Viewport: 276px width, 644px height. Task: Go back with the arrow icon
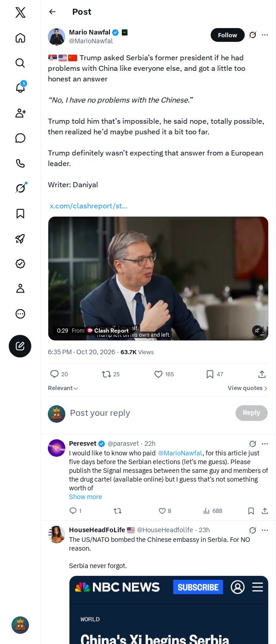(x=52, y=12)
